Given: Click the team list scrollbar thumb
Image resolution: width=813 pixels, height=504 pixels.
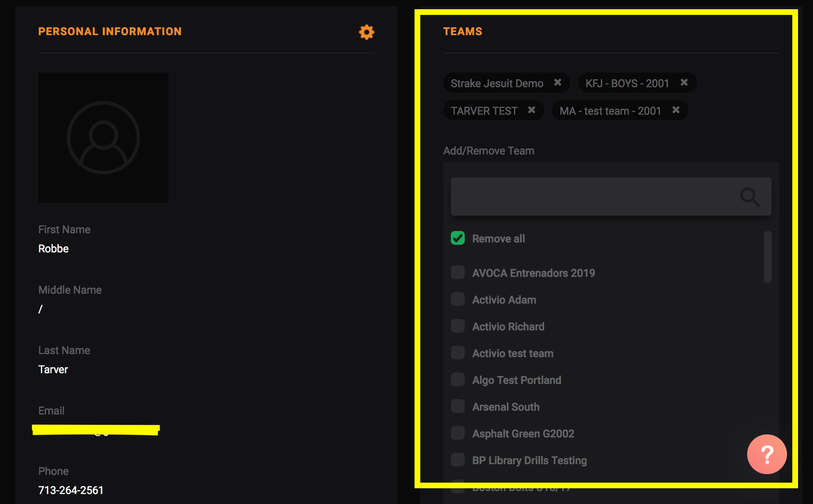Looking at the screenshot, I should [767, 256].
